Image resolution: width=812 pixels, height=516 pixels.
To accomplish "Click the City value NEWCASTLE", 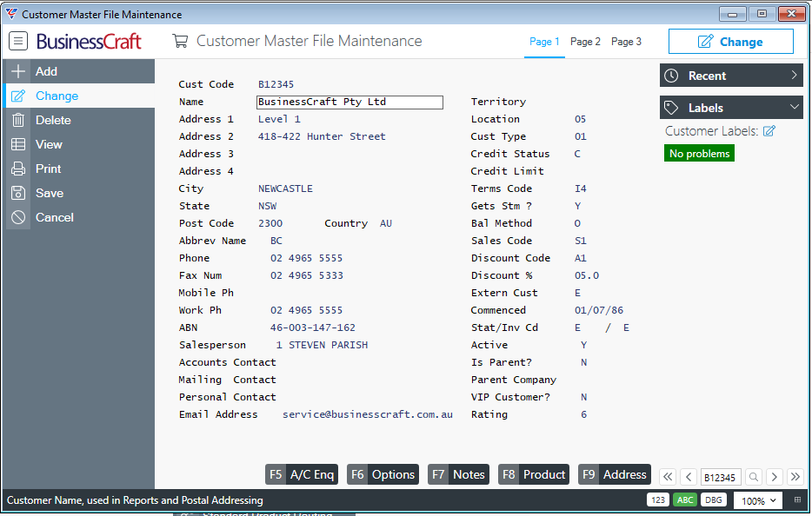I will pyautogui.click(x=285, y=189).
